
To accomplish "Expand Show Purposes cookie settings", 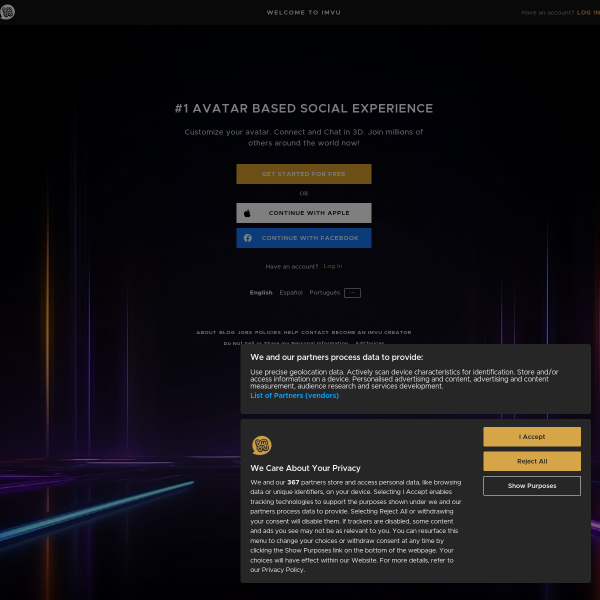I will point(532,486).
